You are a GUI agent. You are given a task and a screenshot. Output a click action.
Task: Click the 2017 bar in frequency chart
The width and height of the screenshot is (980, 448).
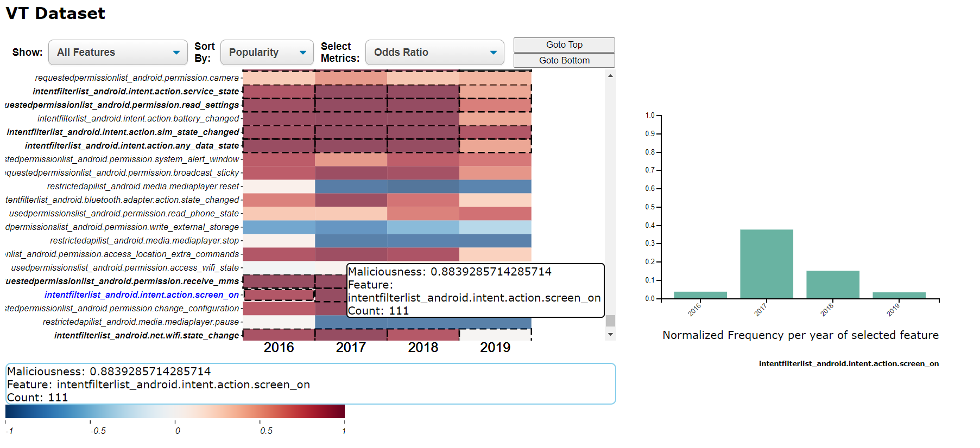pos(766,264)
